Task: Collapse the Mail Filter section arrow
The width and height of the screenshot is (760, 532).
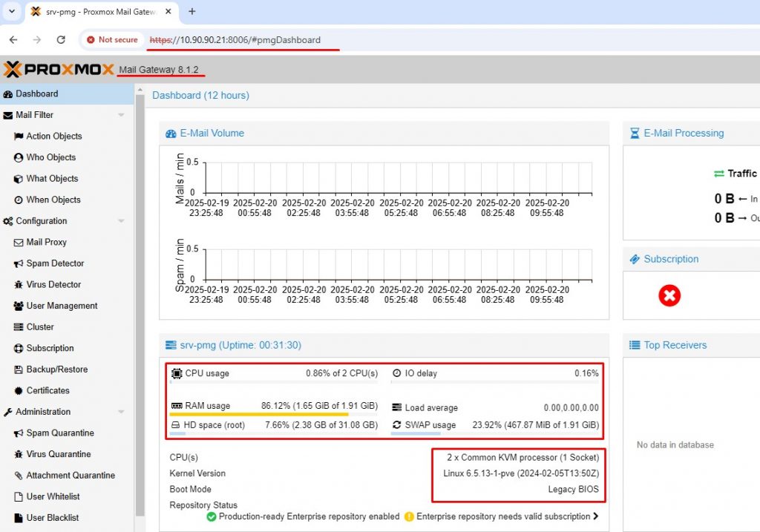Action: point(121,115)
